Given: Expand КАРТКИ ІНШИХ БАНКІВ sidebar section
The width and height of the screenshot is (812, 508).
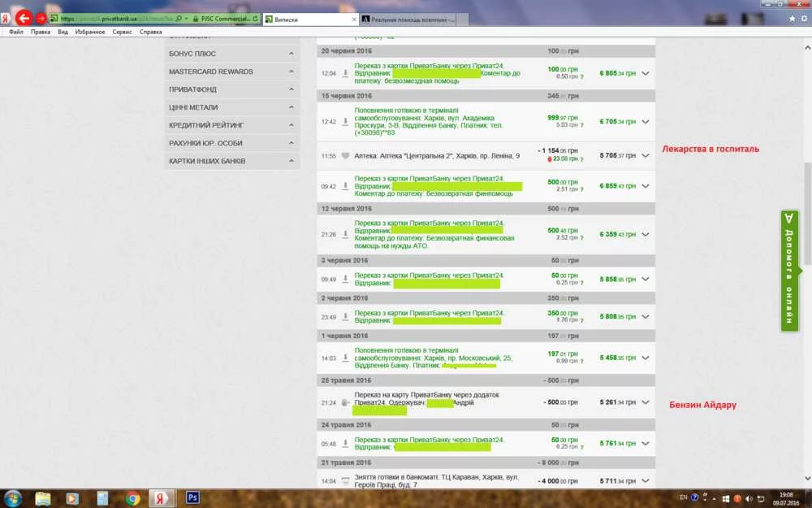Looking at the screenshot, I should coord(232,161).
